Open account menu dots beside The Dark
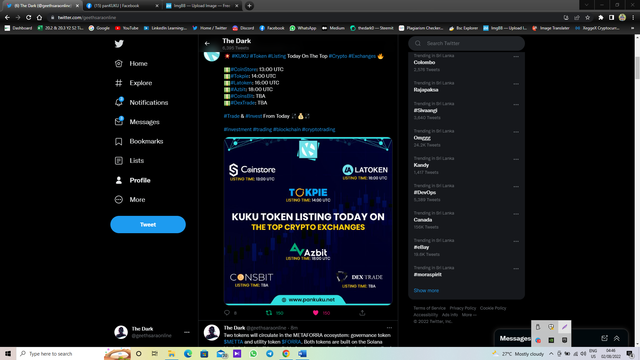Viewport: 640px width, 360px height. (187, 332)
